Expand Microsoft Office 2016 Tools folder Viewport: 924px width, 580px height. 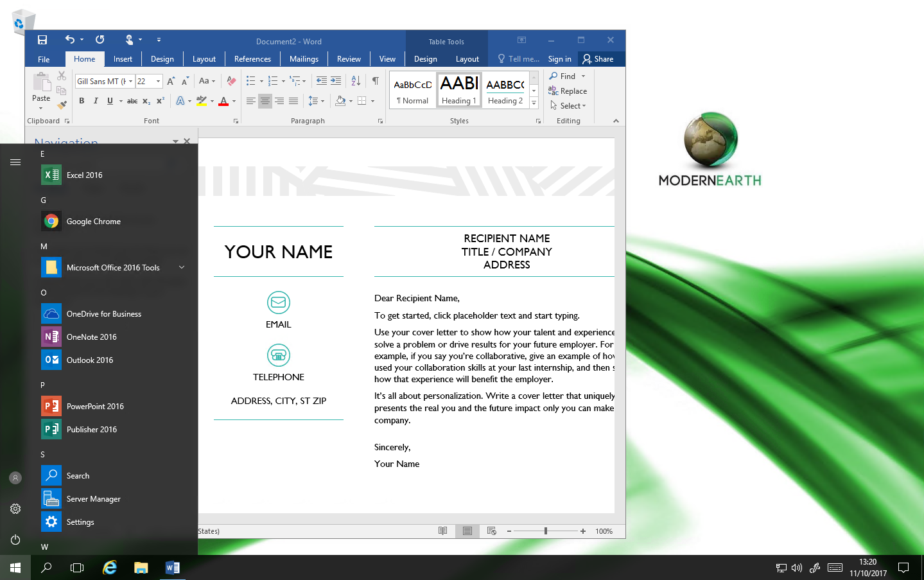point(113,267)
